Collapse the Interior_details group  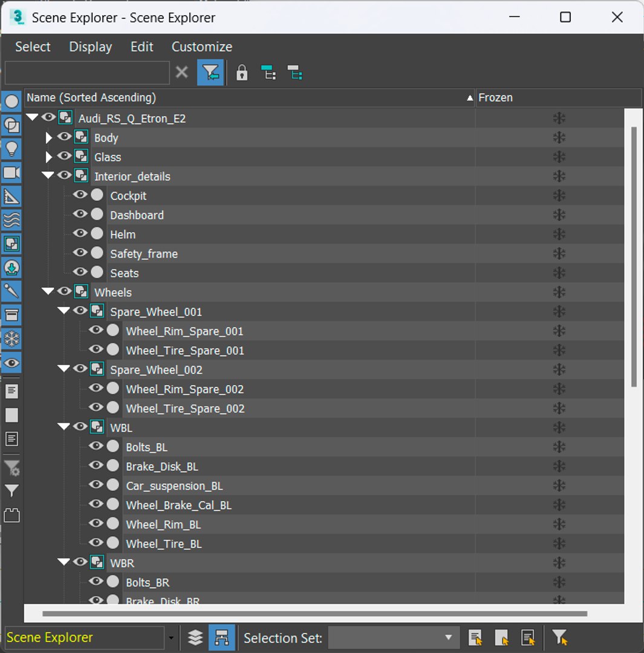(x=48, y=175)
